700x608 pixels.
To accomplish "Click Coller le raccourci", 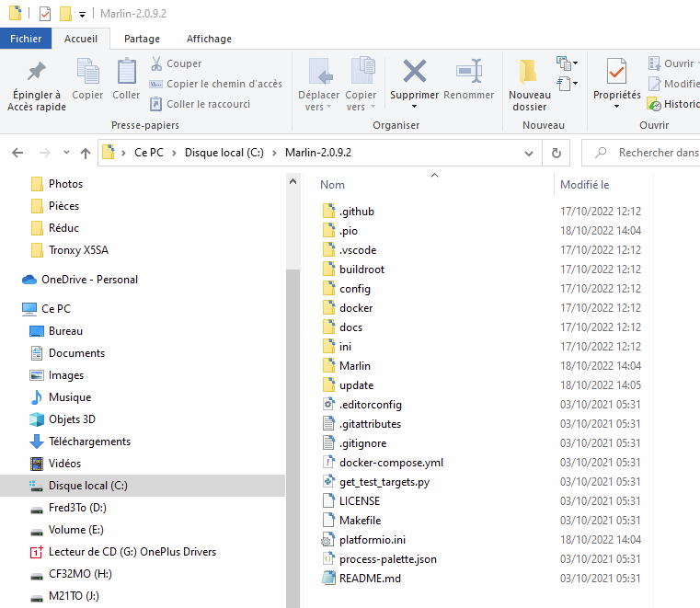I will (200, 104).
